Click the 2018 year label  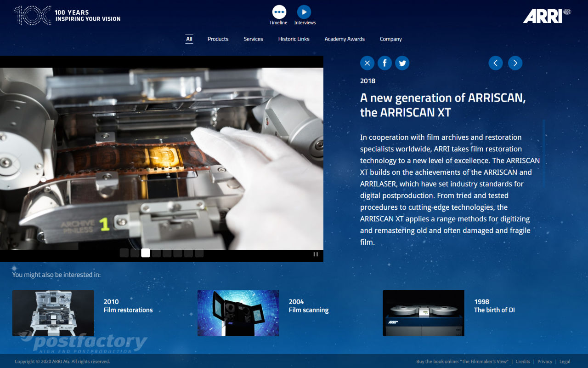coord(367,81)
